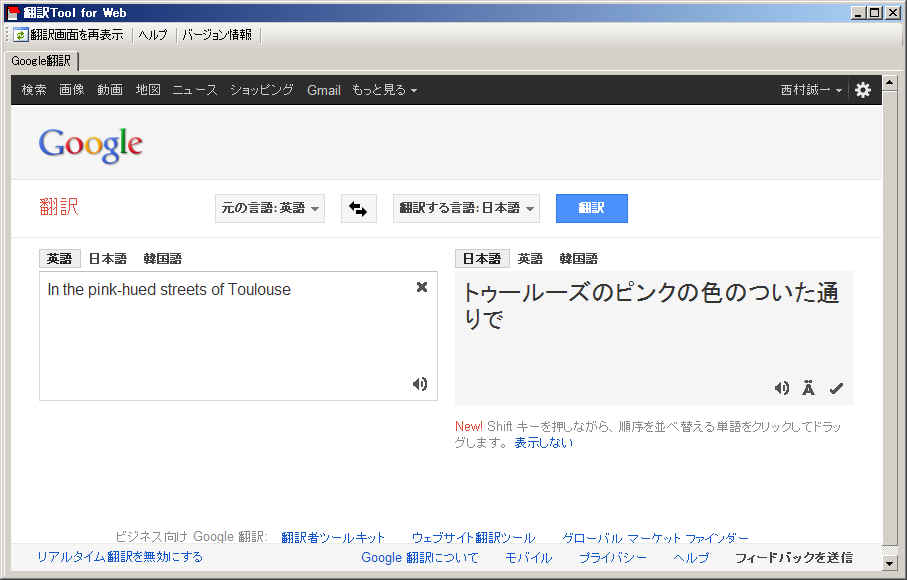Click the app icon in title bar
This screenshot has width=907, height=580.
pos(13,13)
